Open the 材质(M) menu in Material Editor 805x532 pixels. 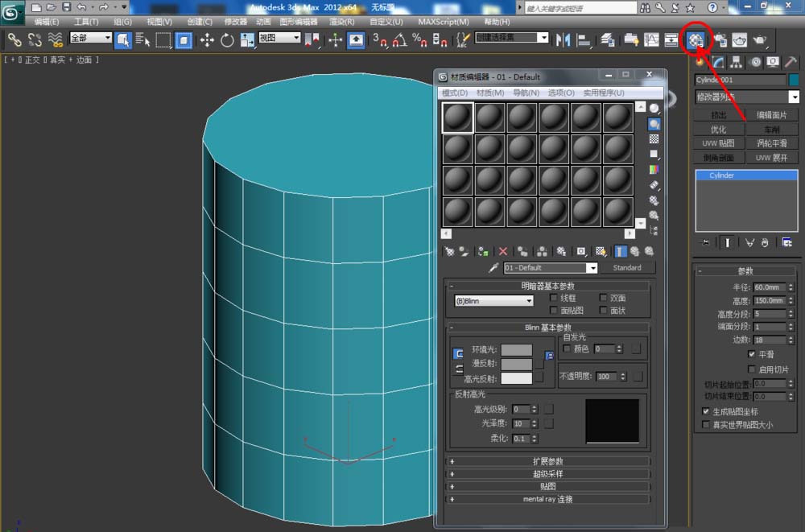click(489, 93)
